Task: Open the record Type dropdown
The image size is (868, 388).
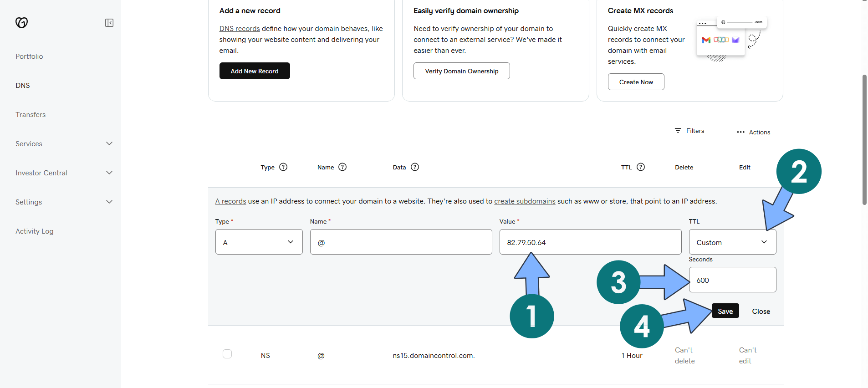Action: tap(259, 242)
